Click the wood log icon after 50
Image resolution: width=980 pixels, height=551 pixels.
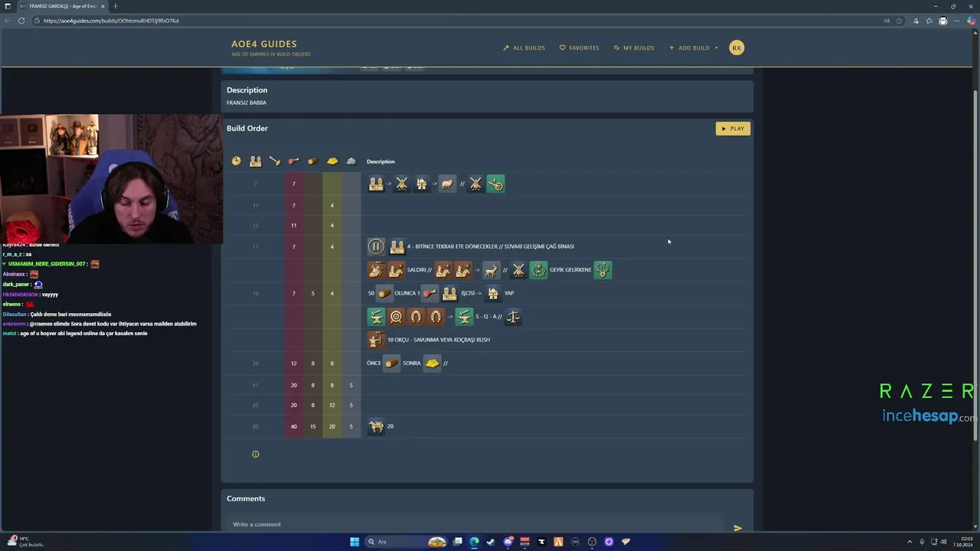point(384,293)
